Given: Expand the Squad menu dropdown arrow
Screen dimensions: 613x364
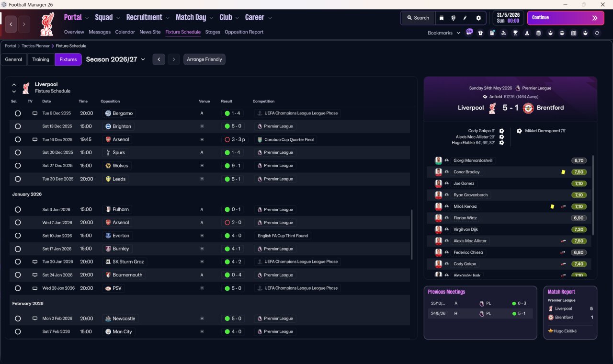Looking at the screenshot, I should 118,18.
